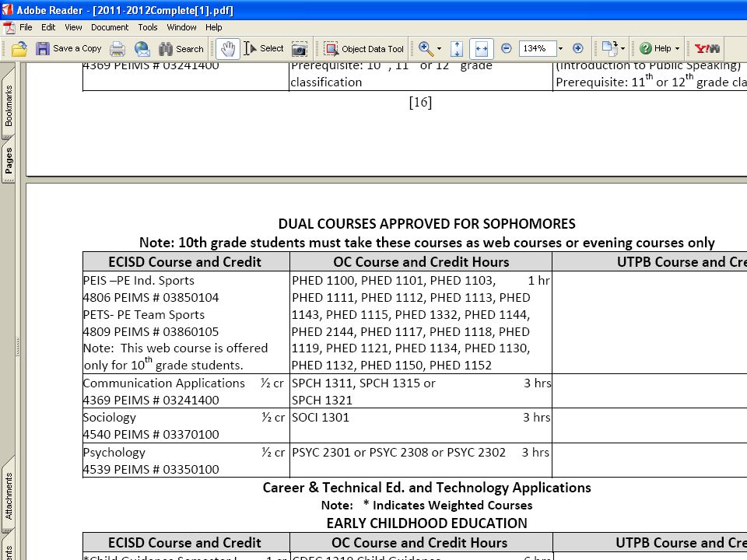Select the Hand tool
The image size is (747, 560).
[228, 48]
